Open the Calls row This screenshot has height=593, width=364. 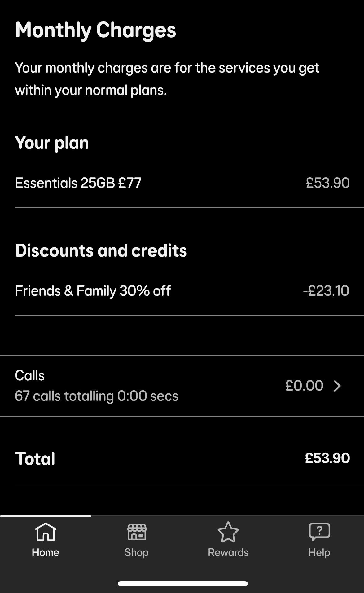point(155,386)
